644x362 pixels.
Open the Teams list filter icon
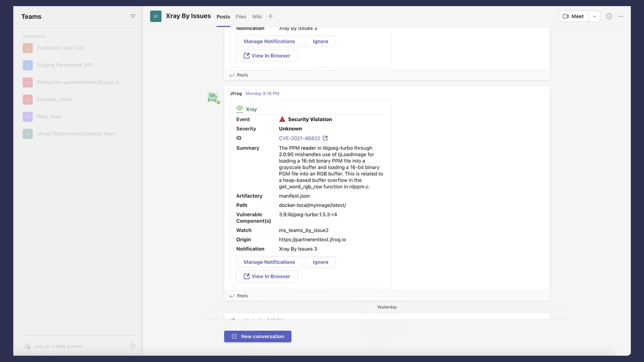[133, 16]
